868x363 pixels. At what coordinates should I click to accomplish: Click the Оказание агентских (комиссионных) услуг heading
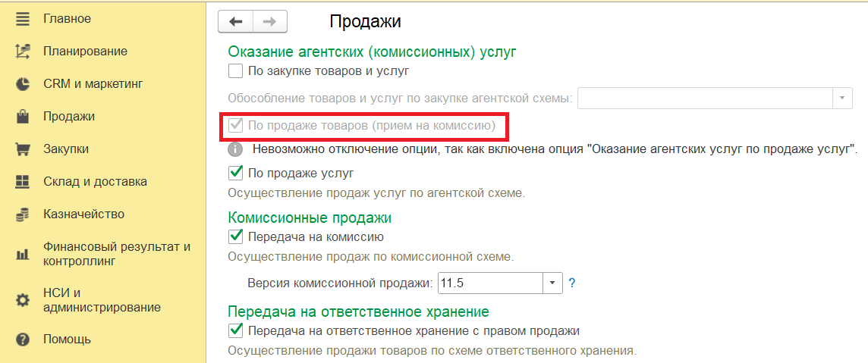pyautogui.click(x=372, y=52)
